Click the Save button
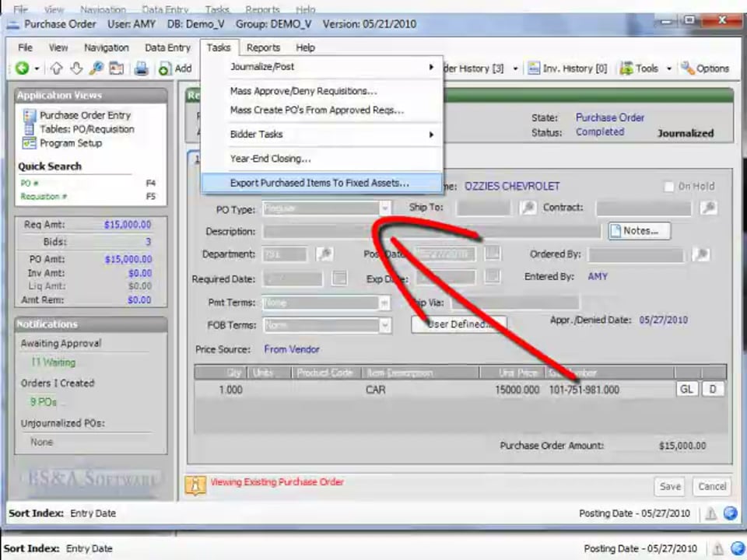Image resolution: width=747 pixels, height=560 pixels. click(670, 487)
